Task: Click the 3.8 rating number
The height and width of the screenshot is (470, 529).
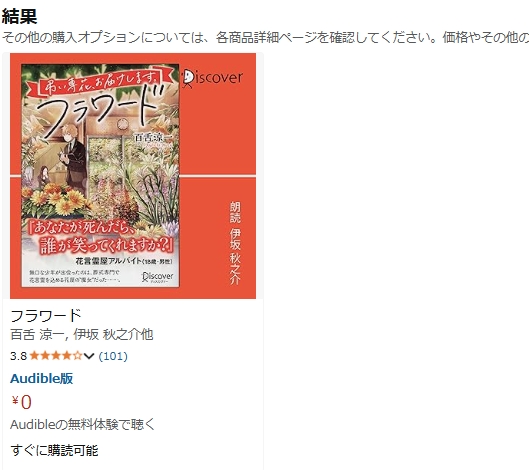Action: (19, 356)
